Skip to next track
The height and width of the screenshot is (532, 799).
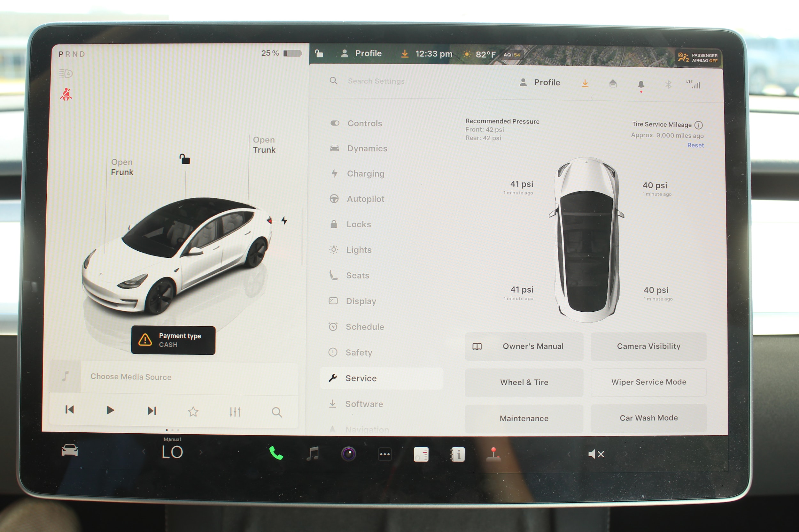pyautogui.click(x=152, y=411)
